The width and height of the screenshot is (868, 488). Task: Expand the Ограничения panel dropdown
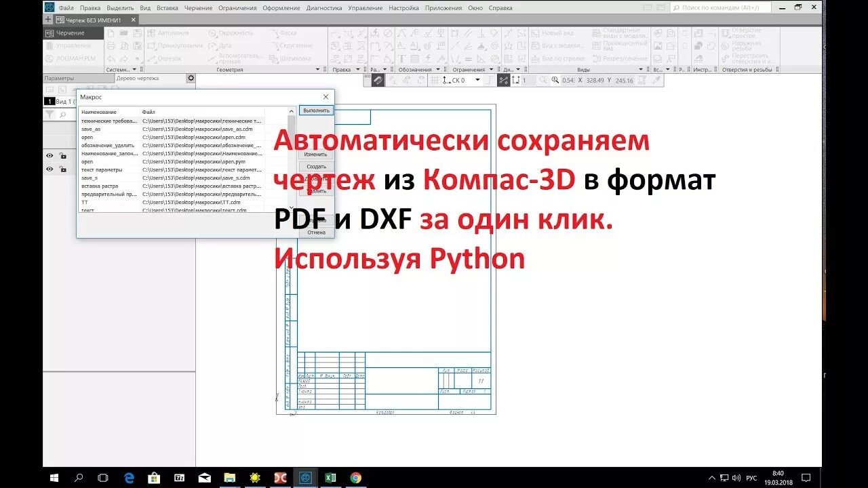click(491, 69)
